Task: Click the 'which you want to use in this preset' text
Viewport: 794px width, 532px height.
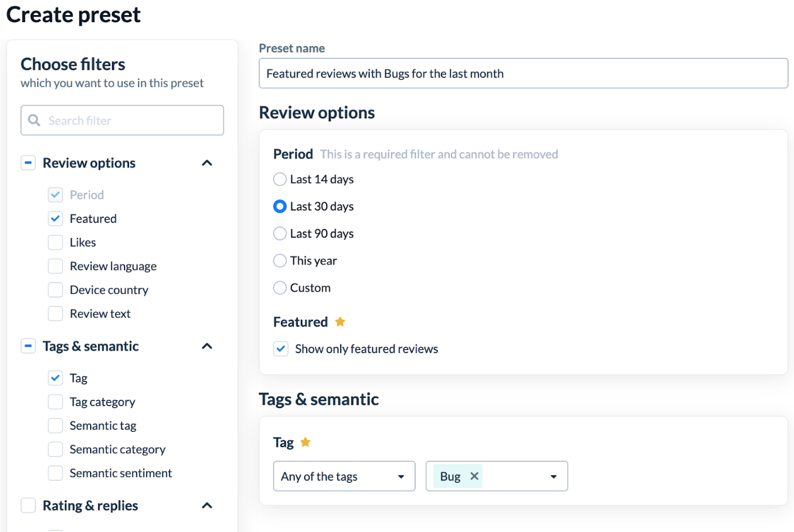Action: 112,83
